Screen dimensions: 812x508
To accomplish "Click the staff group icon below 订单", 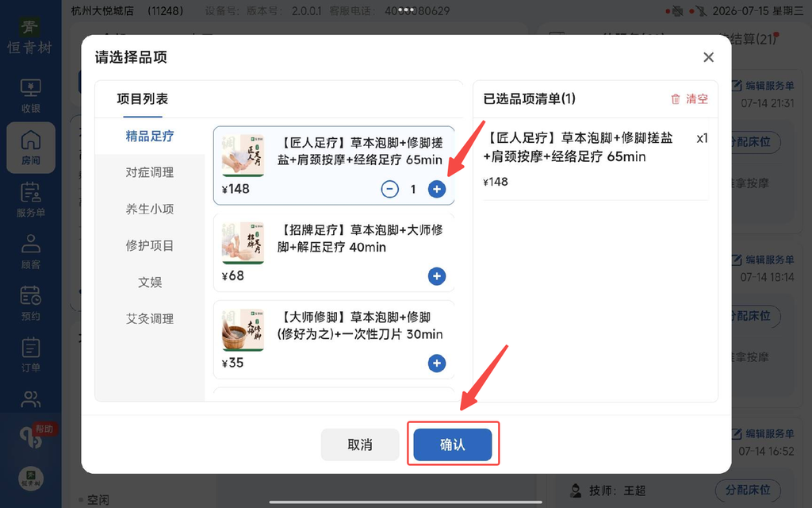I will coord(31,399).
